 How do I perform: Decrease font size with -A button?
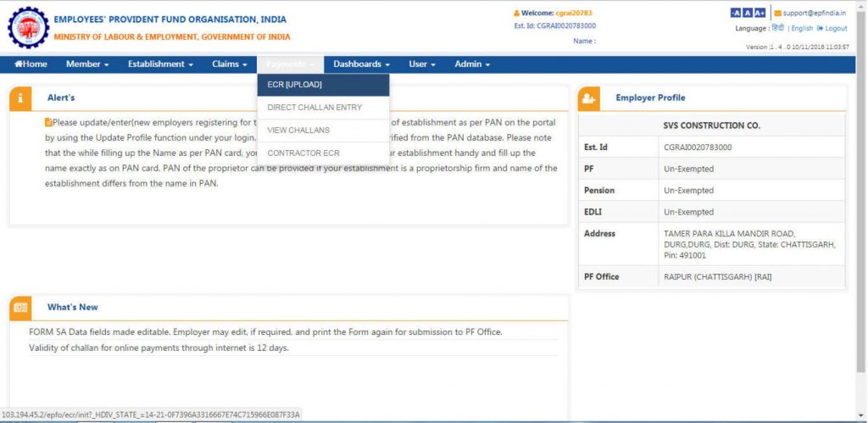[x=735, y=14]
